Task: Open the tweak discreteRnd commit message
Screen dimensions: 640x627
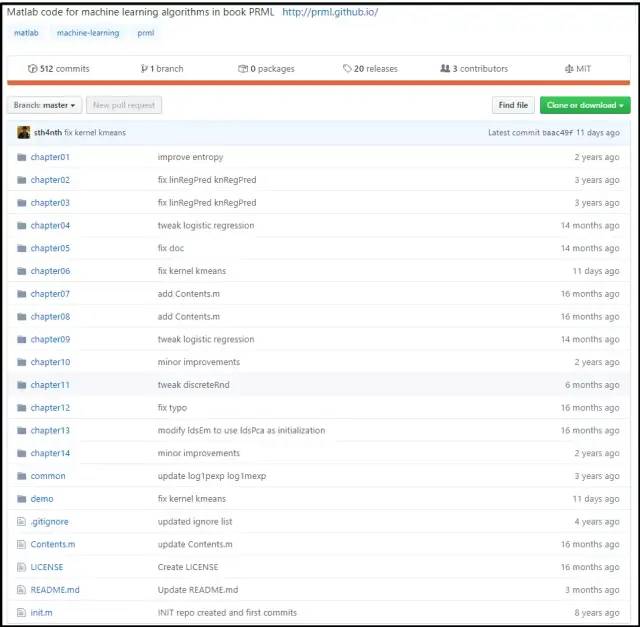Action: (x=193, y=385)
